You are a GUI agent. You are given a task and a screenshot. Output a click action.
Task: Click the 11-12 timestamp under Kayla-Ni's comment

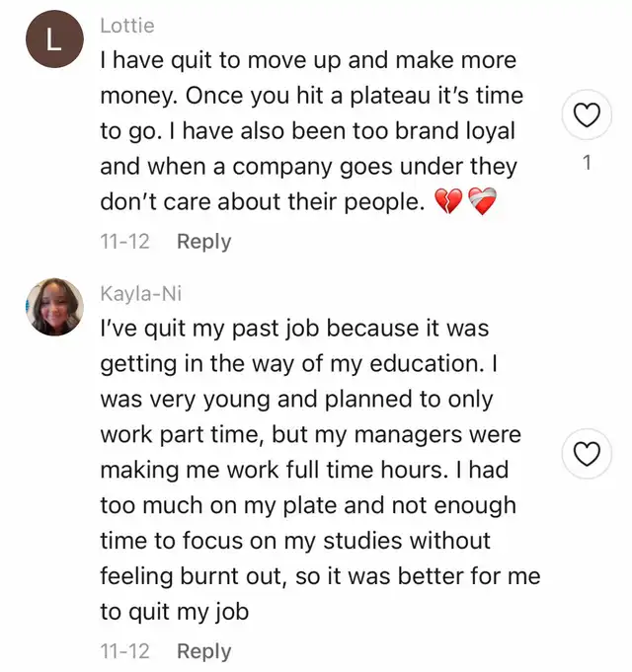click(x=123, y=651)
